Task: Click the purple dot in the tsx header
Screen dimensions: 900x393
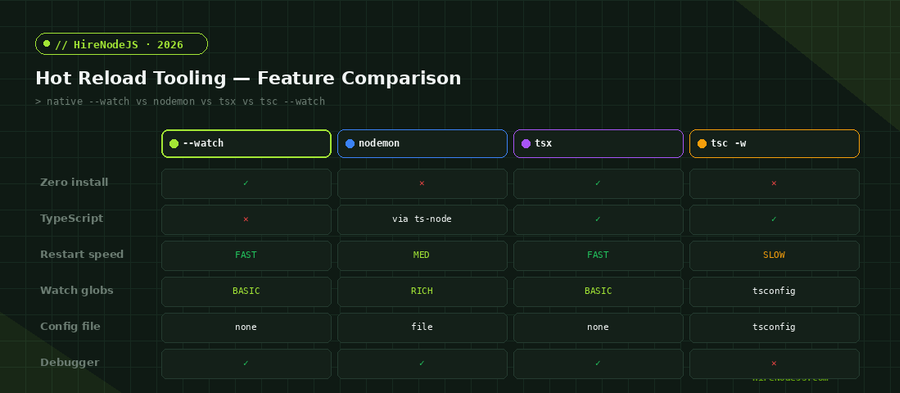Action: [526, 143]
